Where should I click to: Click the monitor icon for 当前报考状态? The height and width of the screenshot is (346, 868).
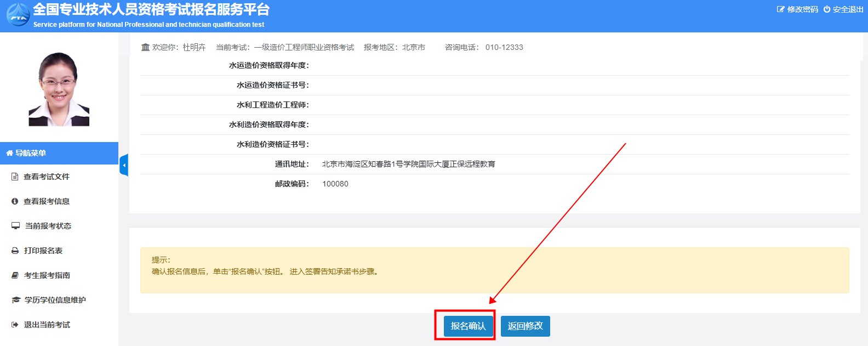click(15, 226)
